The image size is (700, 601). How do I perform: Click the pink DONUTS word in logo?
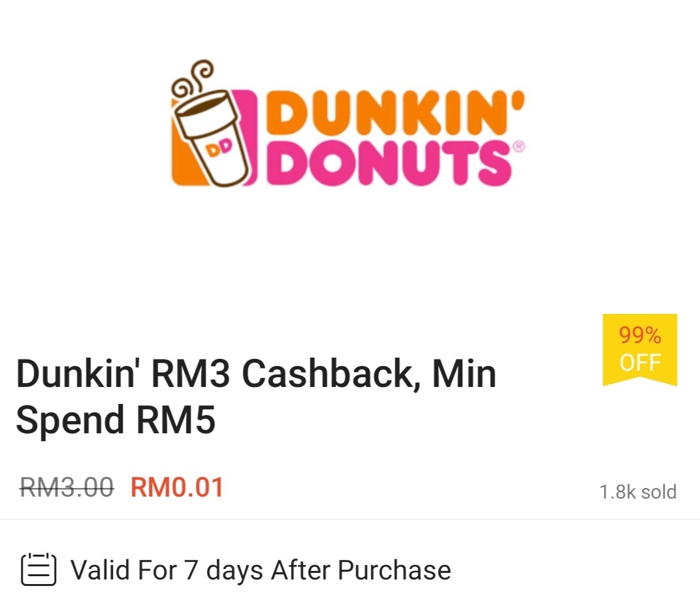[389, 163]
